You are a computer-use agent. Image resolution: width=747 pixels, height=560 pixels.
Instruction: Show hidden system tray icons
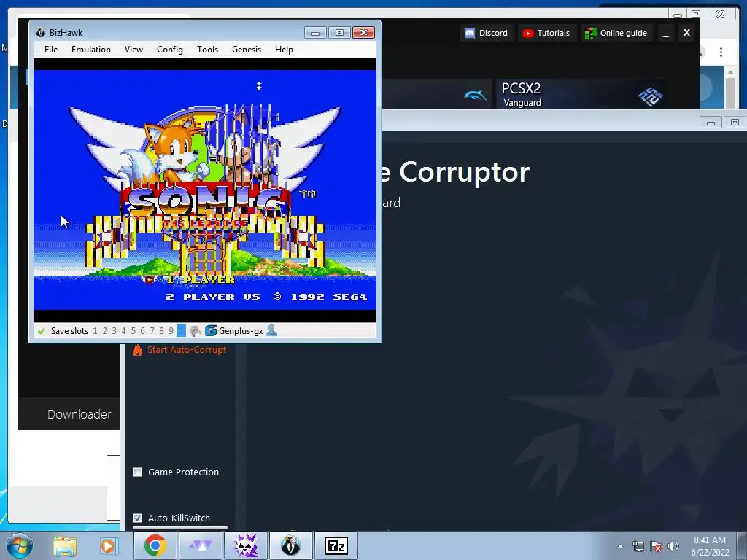point(620,546)
